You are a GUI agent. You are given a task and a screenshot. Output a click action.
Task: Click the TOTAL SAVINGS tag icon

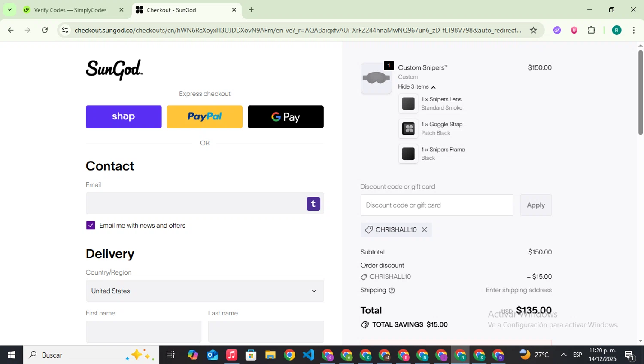[365, 325]
